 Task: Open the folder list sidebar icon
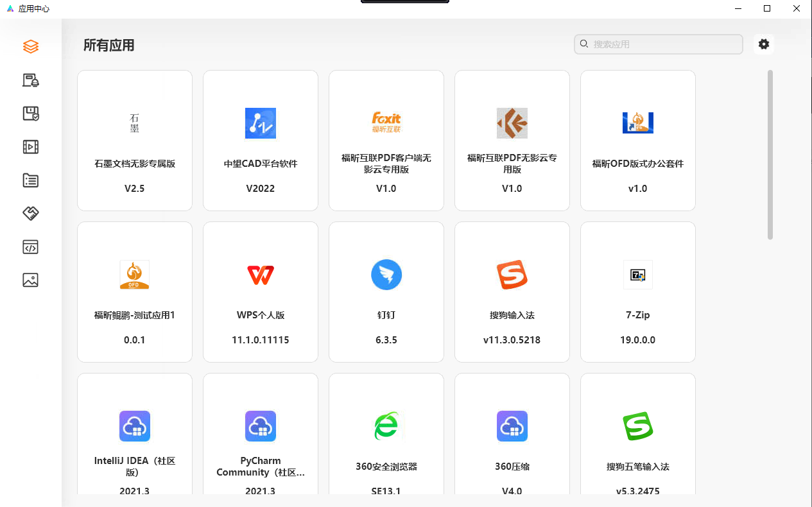31,180
